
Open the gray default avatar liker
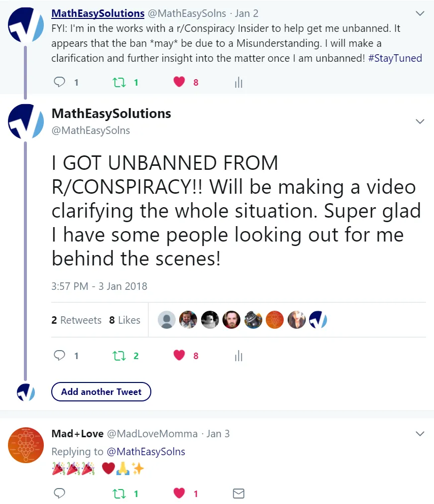[166, 320]
